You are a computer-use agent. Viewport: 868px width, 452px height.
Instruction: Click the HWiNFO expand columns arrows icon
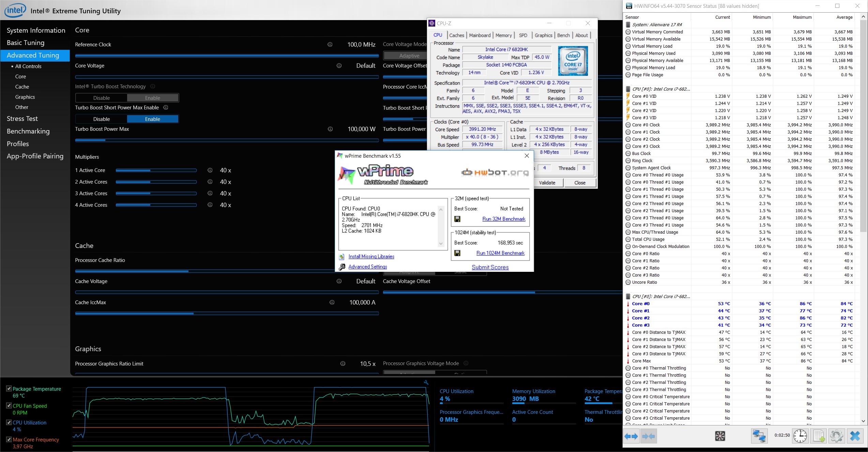(x=631, y=436)
